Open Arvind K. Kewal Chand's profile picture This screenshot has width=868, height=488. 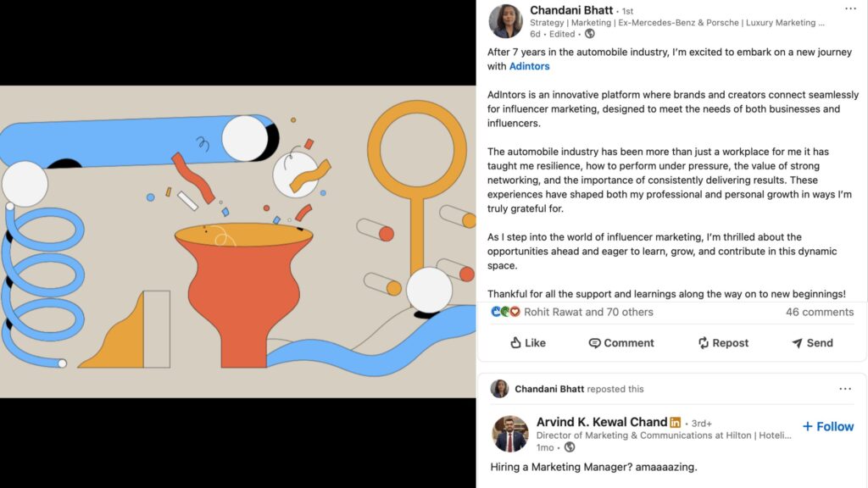509,434
